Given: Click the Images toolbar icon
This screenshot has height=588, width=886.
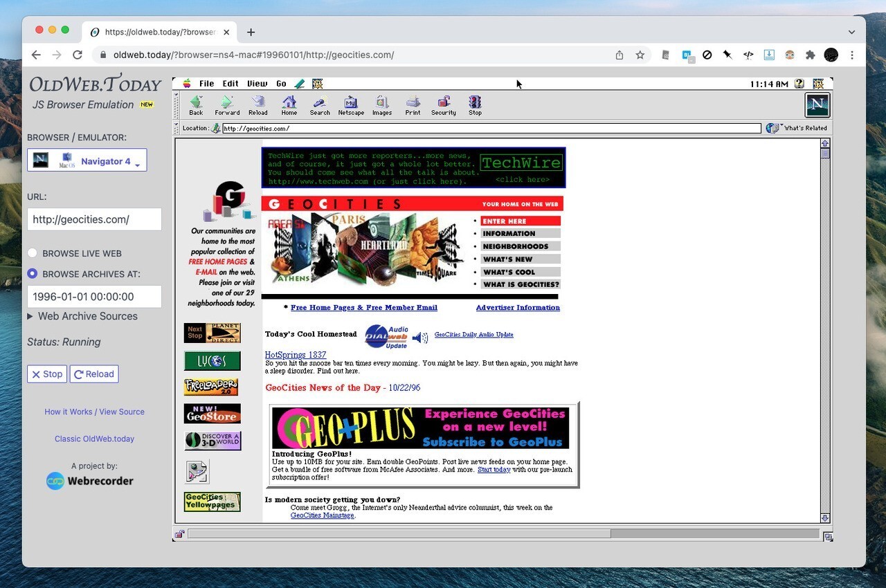Looking at the screenshot, I should tap(382, 104).
